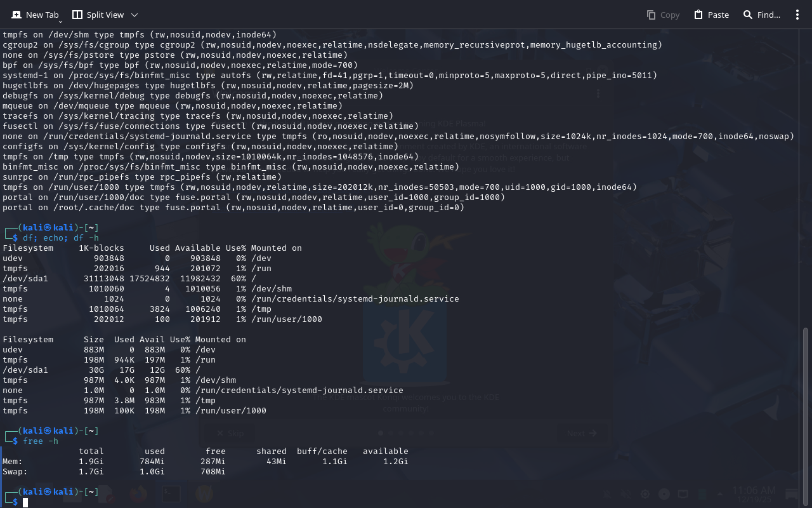Click the Split View panes icon
812x508 pixels.
point(77,15)
